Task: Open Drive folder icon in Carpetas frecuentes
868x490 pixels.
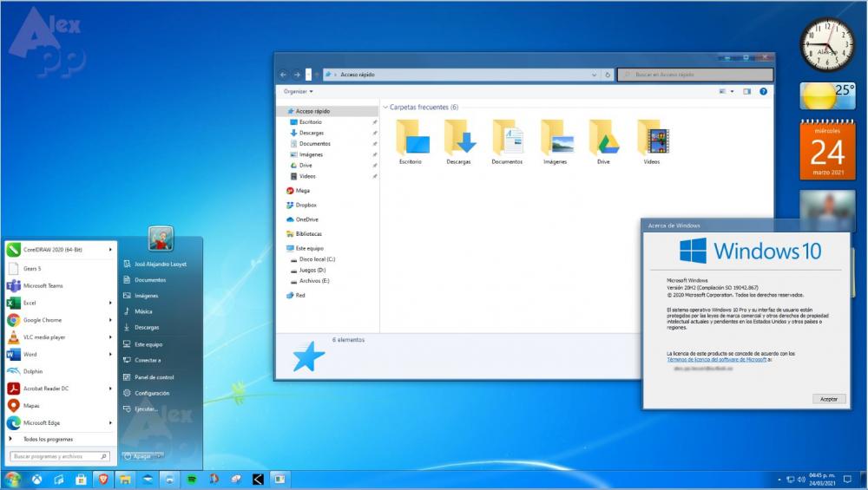Action: 603,142
